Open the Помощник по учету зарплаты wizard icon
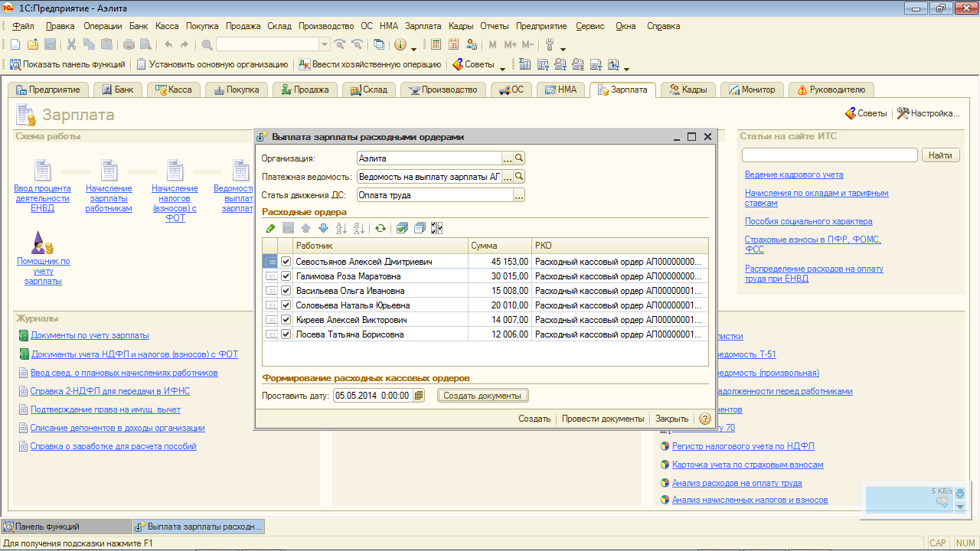Screen dimensions: 980x551 coord(43,243)
